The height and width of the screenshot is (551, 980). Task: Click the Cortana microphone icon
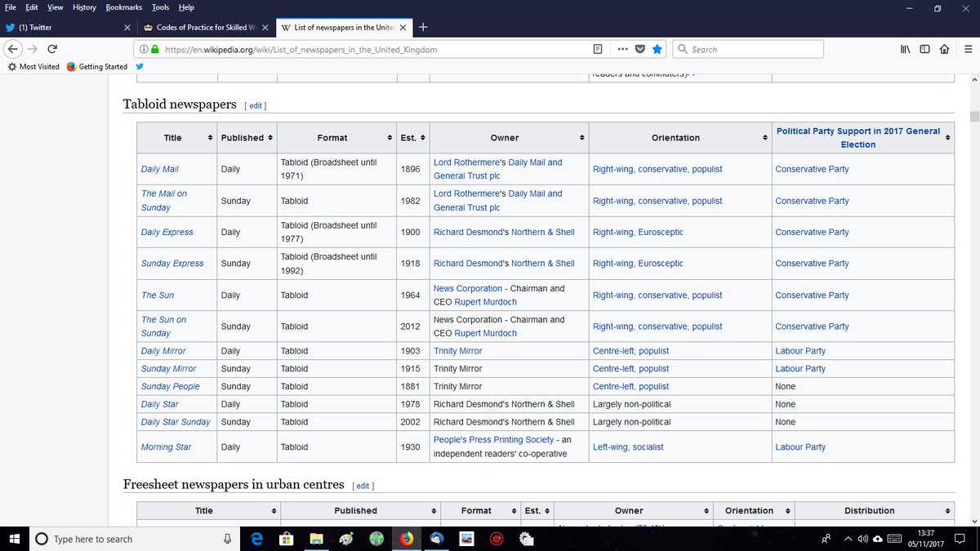[228, 539]
